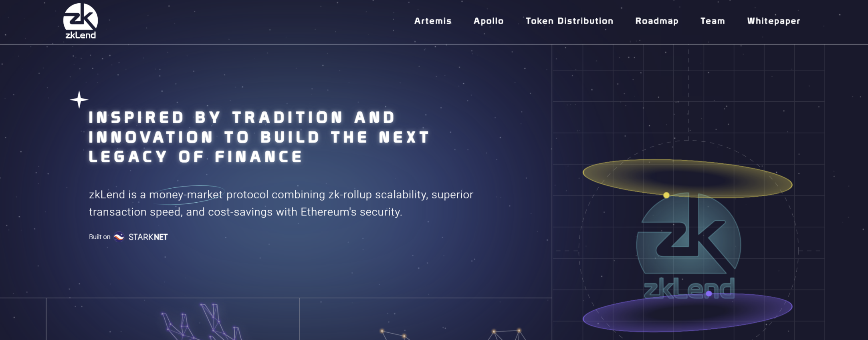868x340 pixels.
Task: Go to the Token Distribution section
Action: [569, 21]
